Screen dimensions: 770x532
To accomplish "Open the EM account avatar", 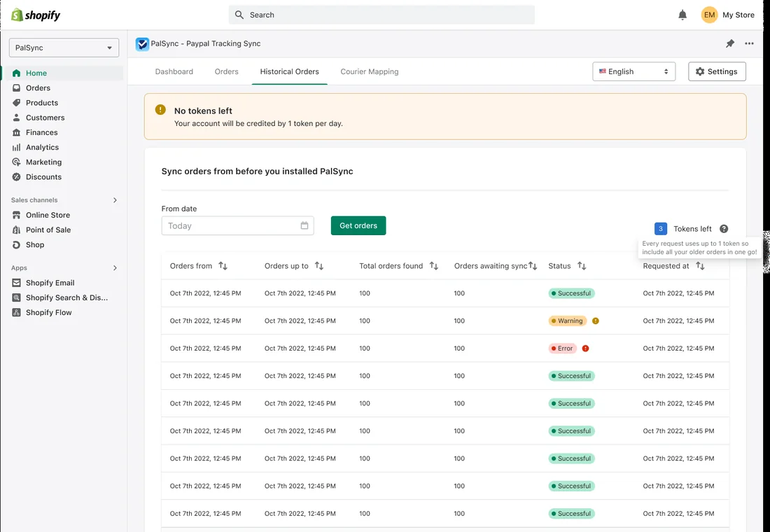I will [x=709, y=15].
